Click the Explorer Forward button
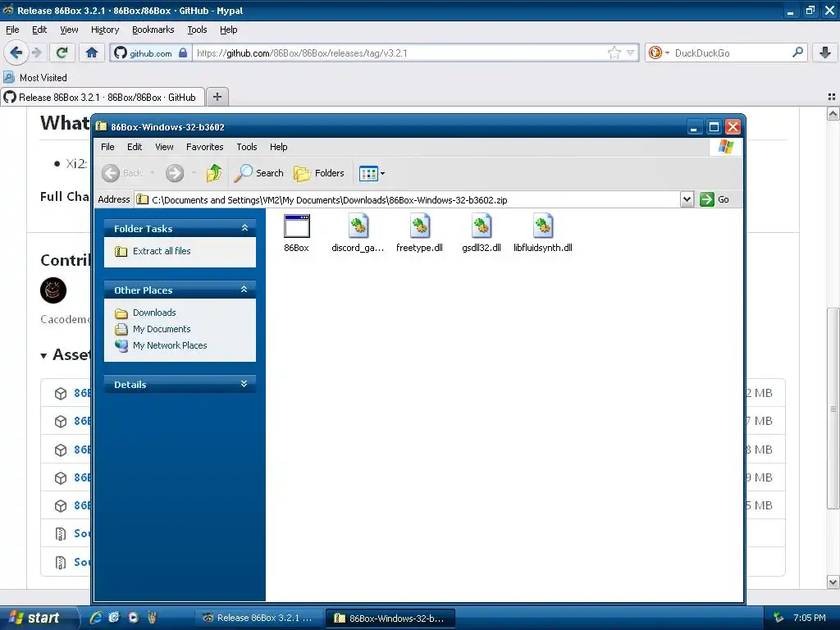 coord(175,173)
